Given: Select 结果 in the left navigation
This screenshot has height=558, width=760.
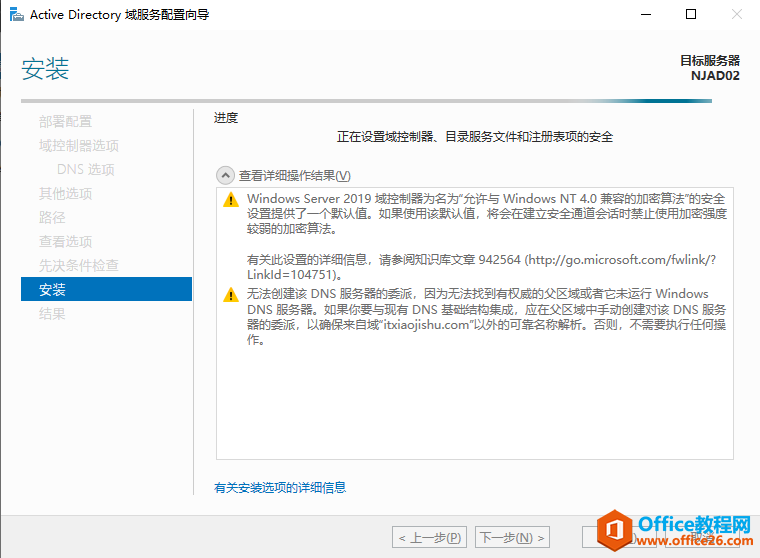Looking at the screenshot, I should [x=52, y=314].
